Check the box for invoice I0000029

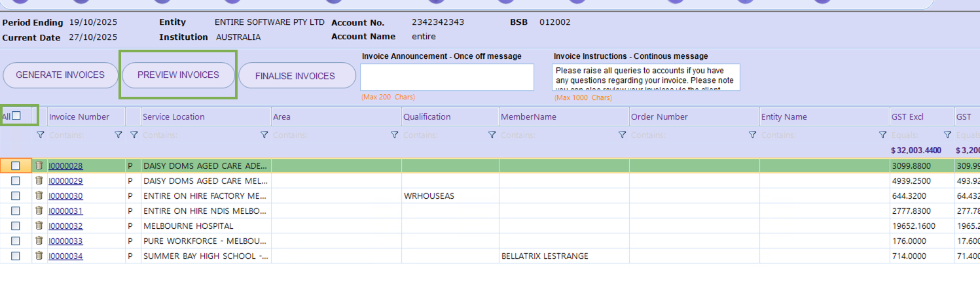16,180
